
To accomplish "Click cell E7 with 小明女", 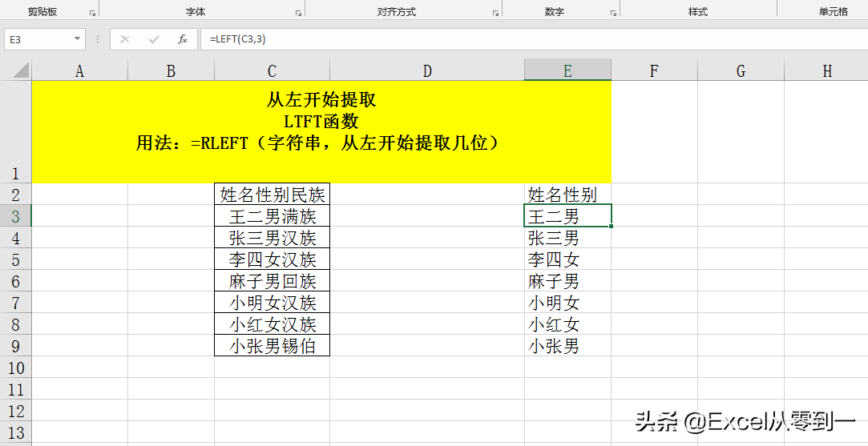I will tap(568, 303).
